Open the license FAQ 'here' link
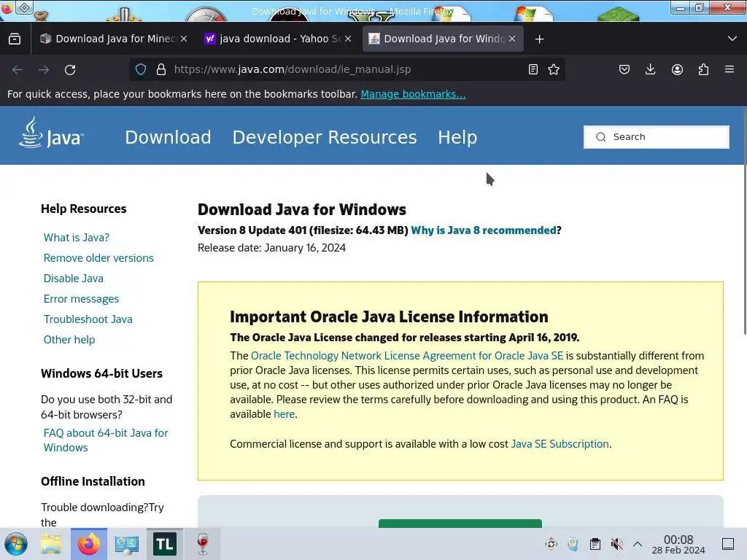This screenshot has width=747, height=560. 284,414
